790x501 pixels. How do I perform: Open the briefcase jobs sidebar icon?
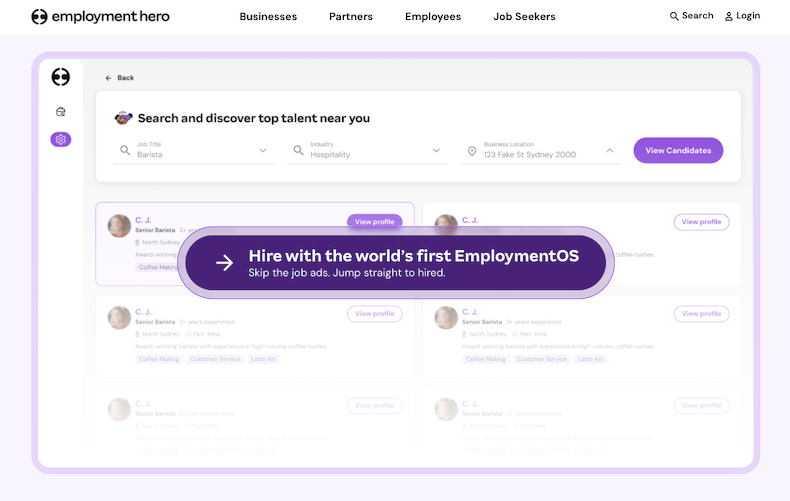[x=60, y=111]
